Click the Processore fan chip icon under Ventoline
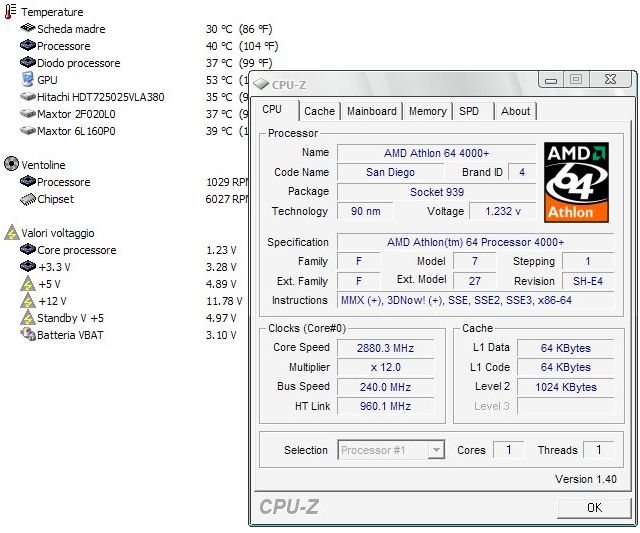Viewport: 640px width, 533px height. (x=28, y=181)
